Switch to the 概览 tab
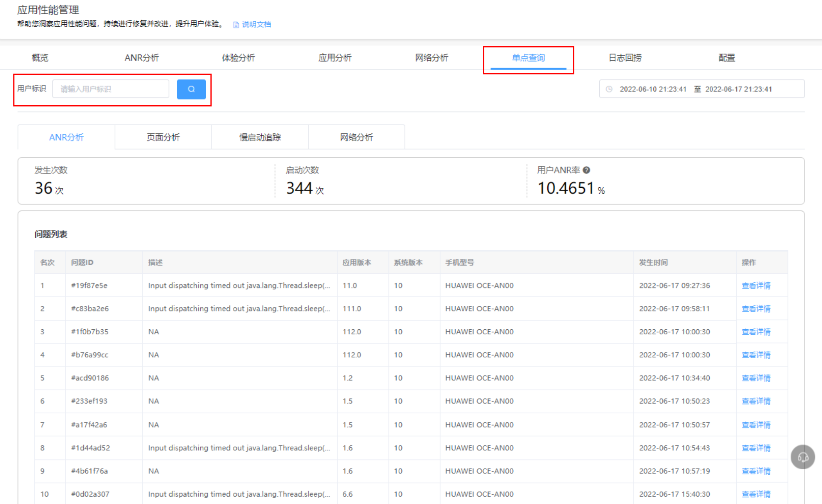The width and height of the screenshot is (822, 504). 40,58
